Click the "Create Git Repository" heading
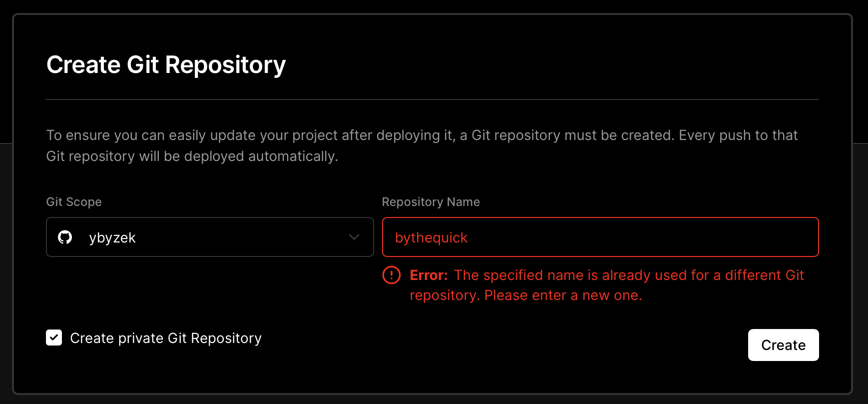 click(x=166, y=65)
